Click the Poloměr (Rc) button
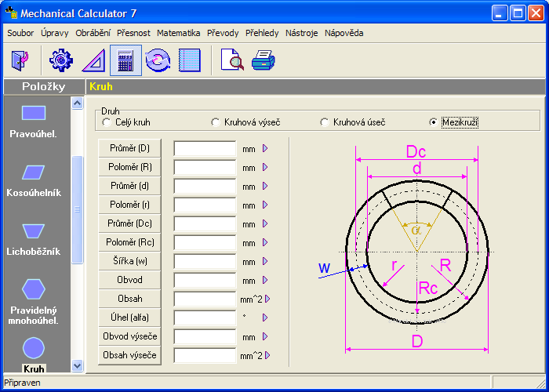This screenshot has height=392, width=549. click(x=129, y=242)
